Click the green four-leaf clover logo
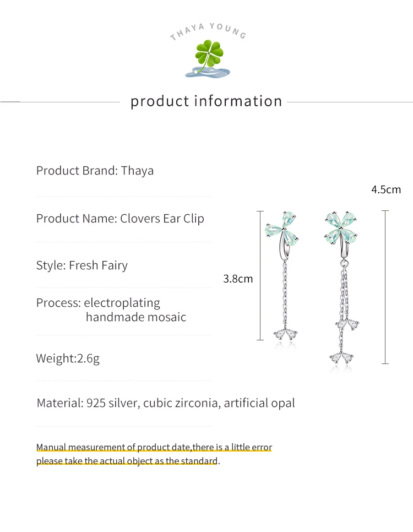 click(208, 58)
